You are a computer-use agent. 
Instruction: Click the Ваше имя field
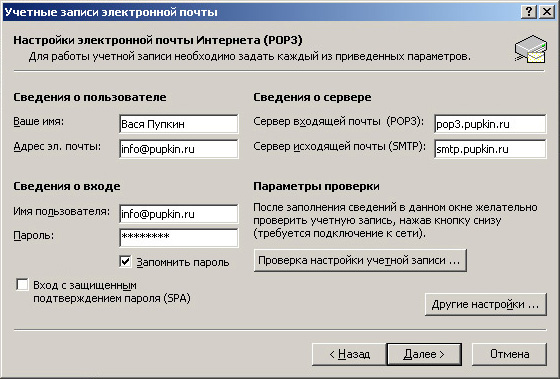point(179,124)
